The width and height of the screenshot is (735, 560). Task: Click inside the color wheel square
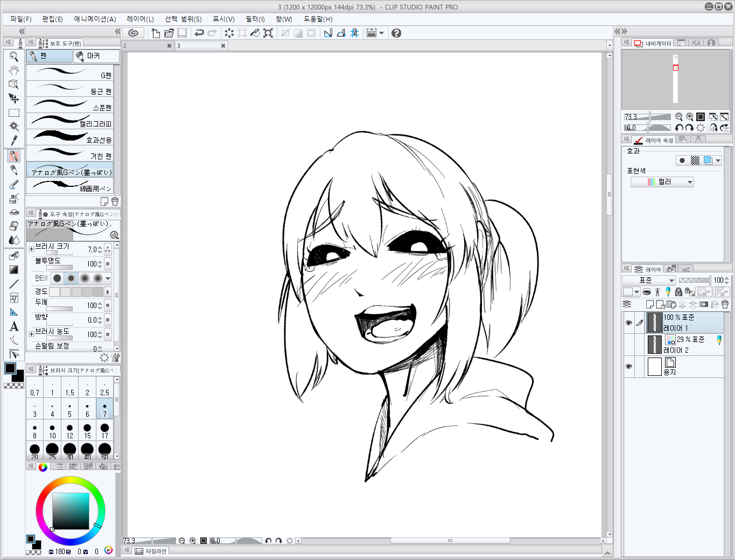click(x=71, y=511)
